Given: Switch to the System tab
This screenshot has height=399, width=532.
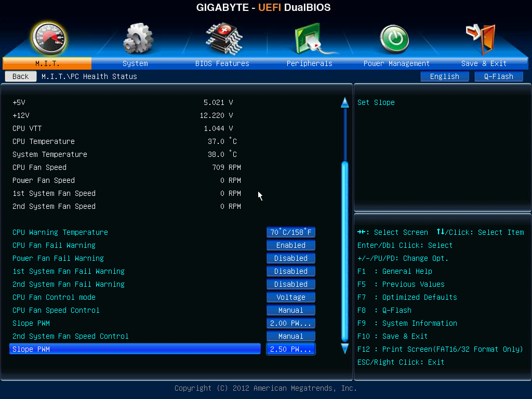Looking at the screenshot, I should point(135,63).
